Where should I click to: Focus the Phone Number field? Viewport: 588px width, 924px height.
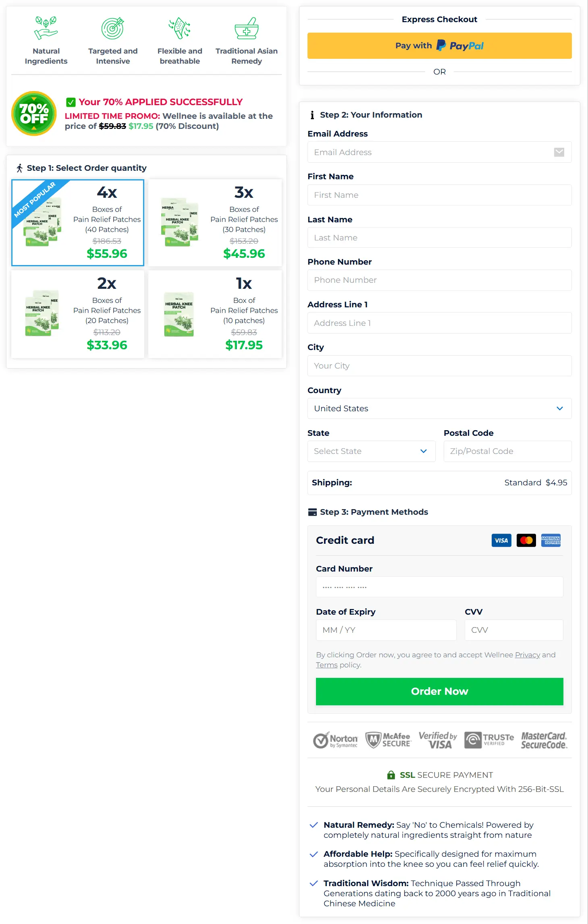(439, 280)
